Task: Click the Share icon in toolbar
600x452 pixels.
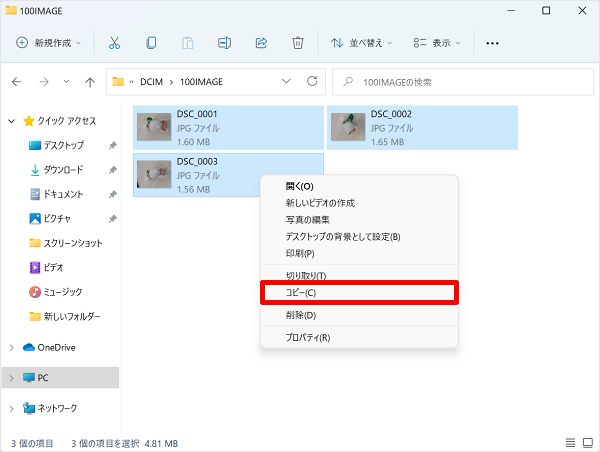Action: [262, 43]
